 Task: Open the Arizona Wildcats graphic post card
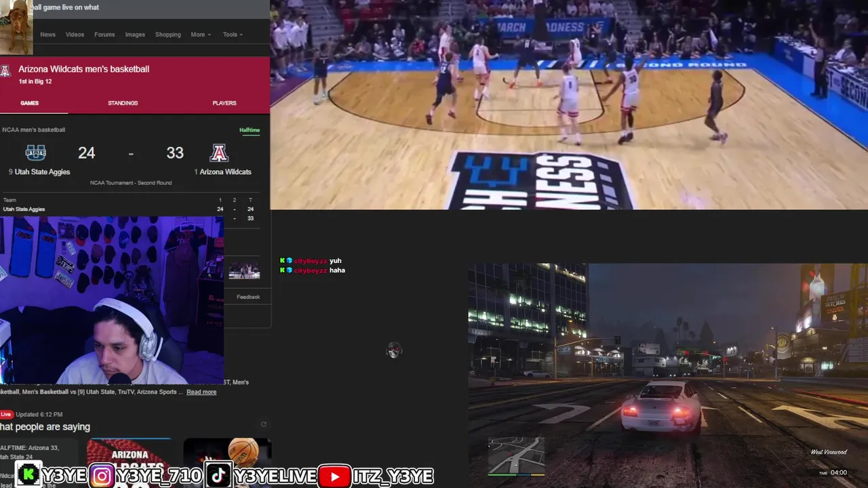[x=130, y=458]
